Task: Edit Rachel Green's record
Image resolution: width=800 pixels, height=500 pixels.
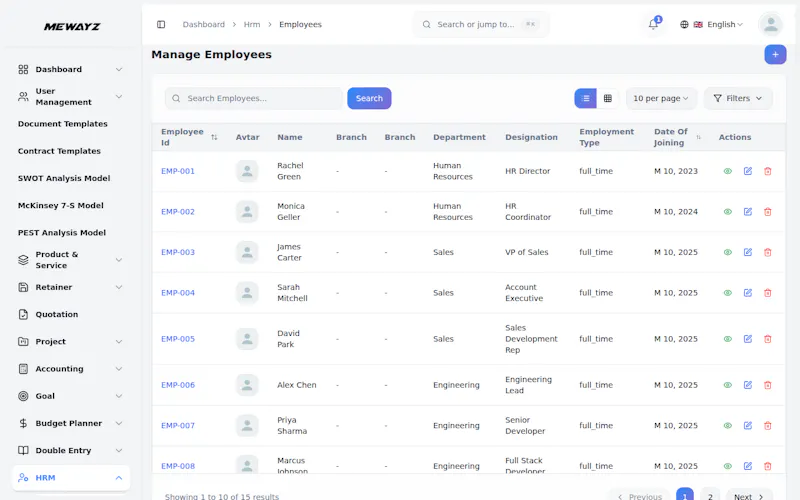Action: pyautogui.click(x=747, y=171)
